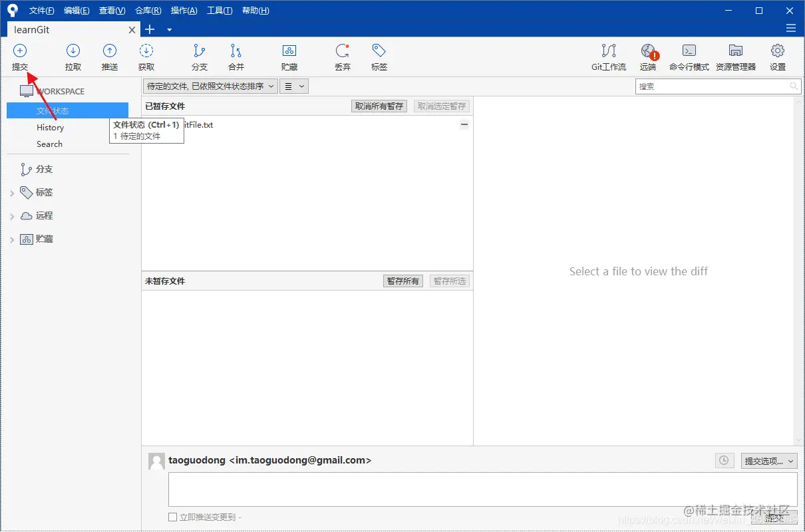Click the author avatar icon
This screenshot has height=532, width=805.
click(x=156, y=462)
